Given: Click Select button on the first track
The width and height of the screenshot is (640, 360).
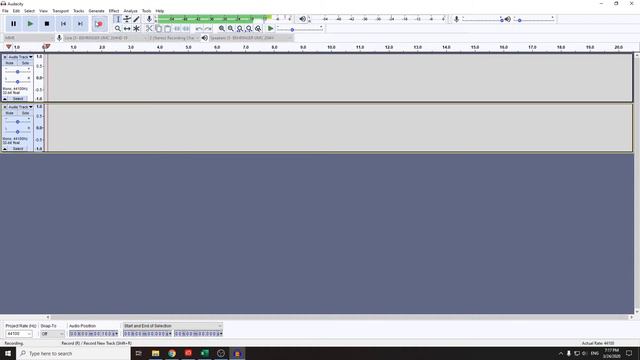Looking at the screenshot, I should (x=18, y=99).
